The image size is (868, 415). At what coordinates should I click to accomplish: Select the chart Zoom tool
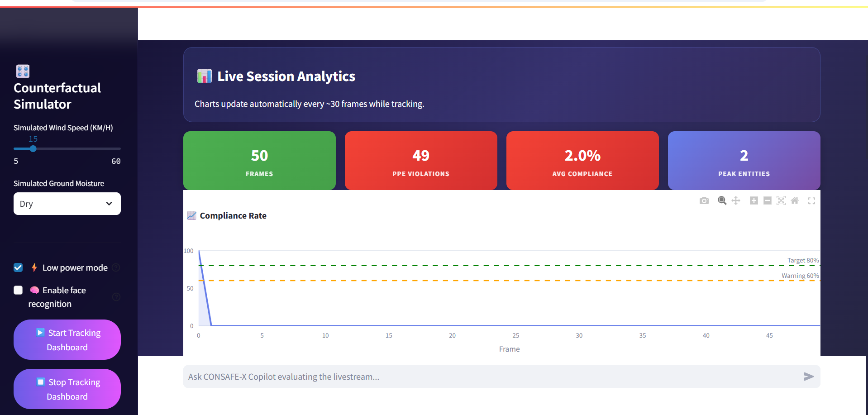(722, 200)
